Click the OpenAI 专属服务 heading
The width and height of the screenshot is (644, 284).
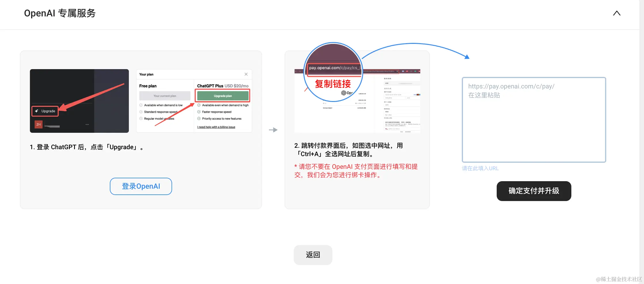(x=60, y=13)
